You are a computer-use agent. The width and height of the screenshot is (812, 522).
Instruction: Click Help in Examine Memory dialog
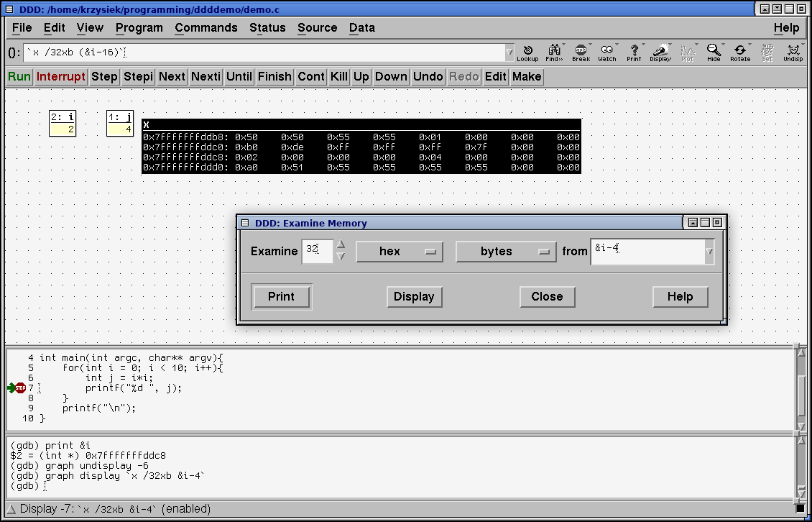tap(680, 296)
